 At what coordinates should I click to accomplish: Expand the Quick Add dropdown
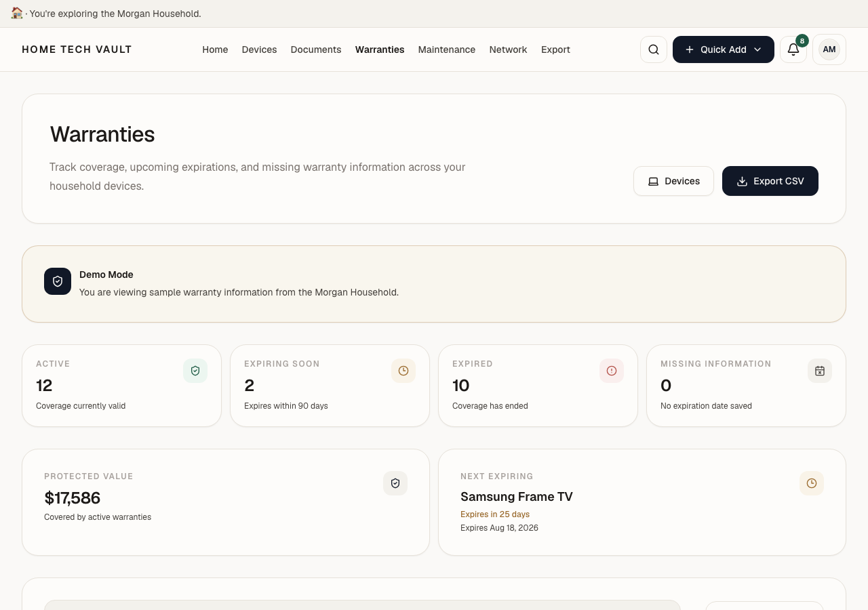[x=724, y=49]
